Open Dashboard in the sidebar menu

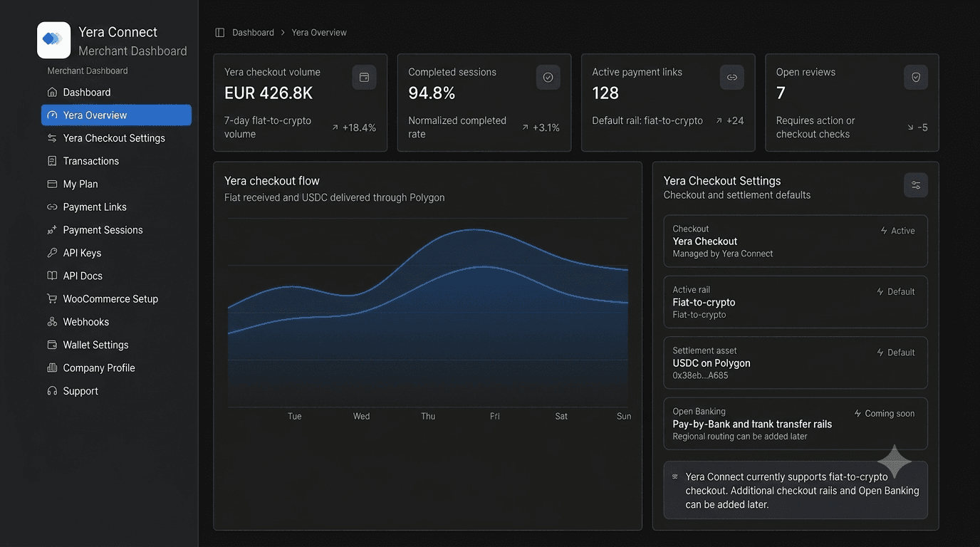[x=116, y=92]
